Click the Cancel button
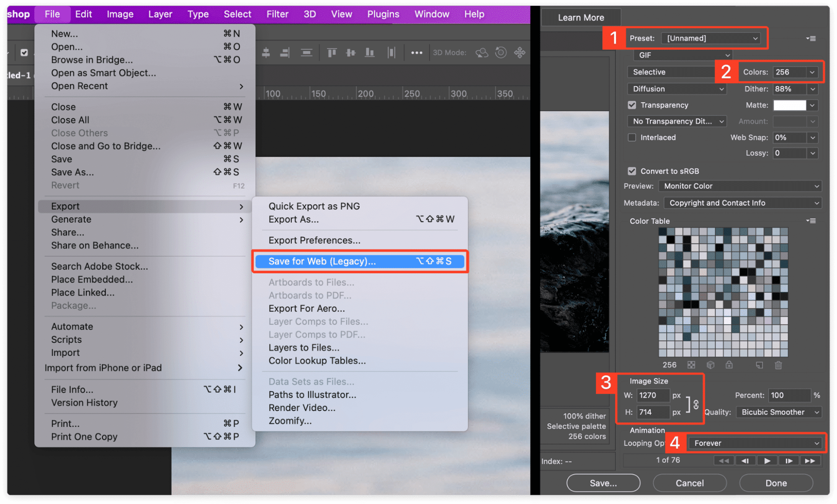 (690, 483)
